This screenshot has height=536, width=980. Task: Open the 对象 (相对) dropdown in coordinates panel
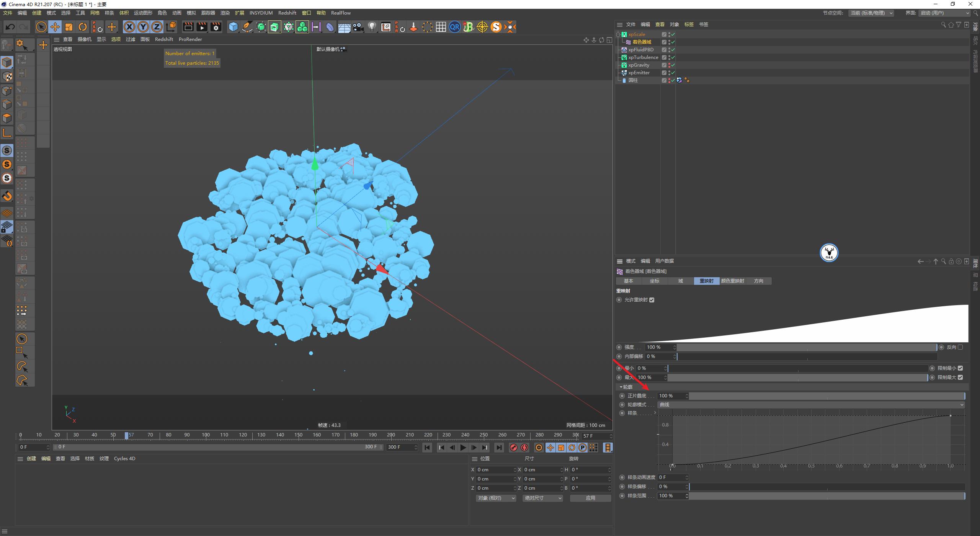point(496,498)
